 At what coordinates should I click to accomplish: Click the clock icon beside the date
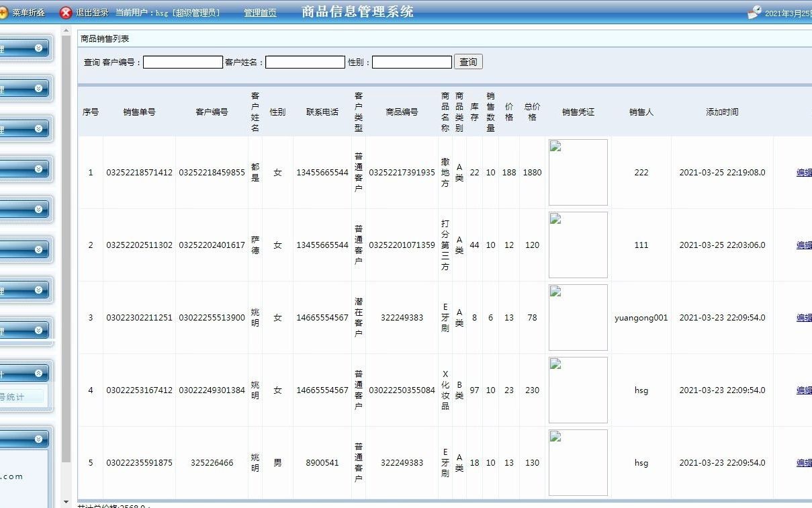point(754,11)
